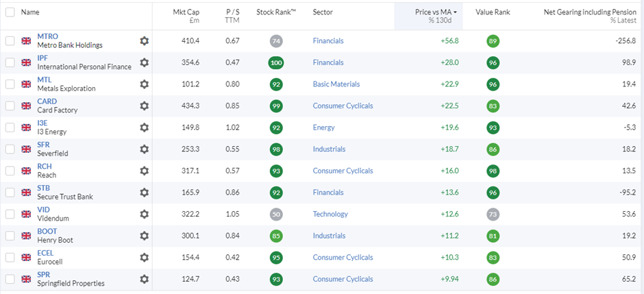Screen dimensions: 644x294
Task: Open gear options for Henry Boot
Action: tap(144, 236)
